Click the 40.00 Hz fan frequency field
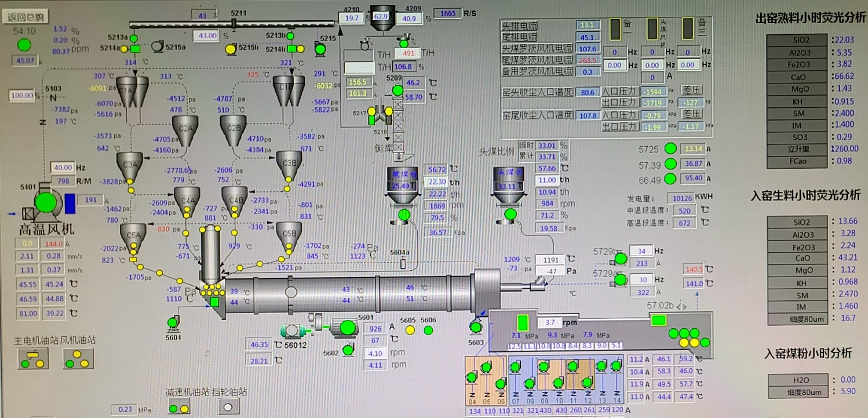The height and width of the screenshot is (418, 868). pyautogui.click(x=62, y=168)
